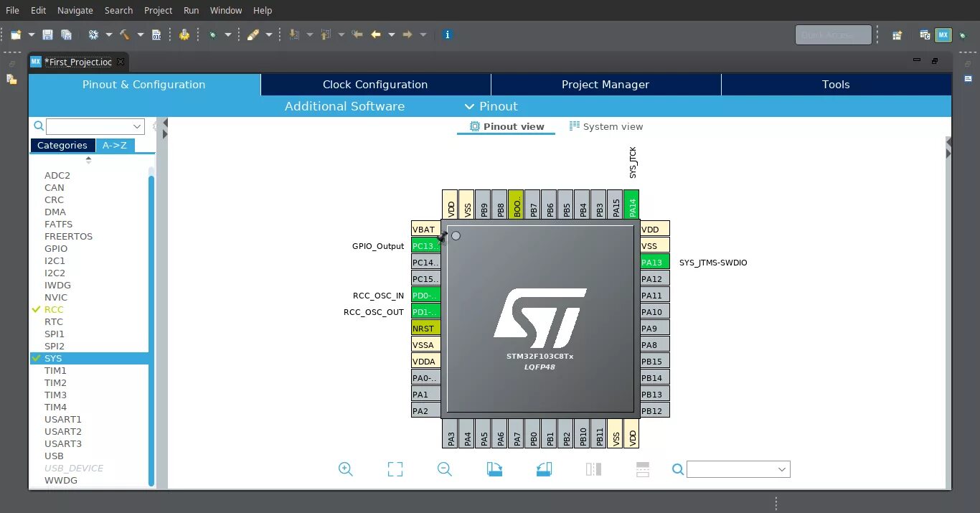Click the build configurations gear icon
Viewport: 980px width, 513px height.
(93, 34)
